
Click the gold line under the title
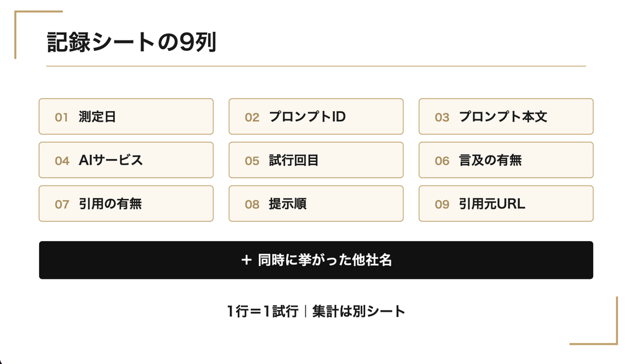tap(316, 66)
